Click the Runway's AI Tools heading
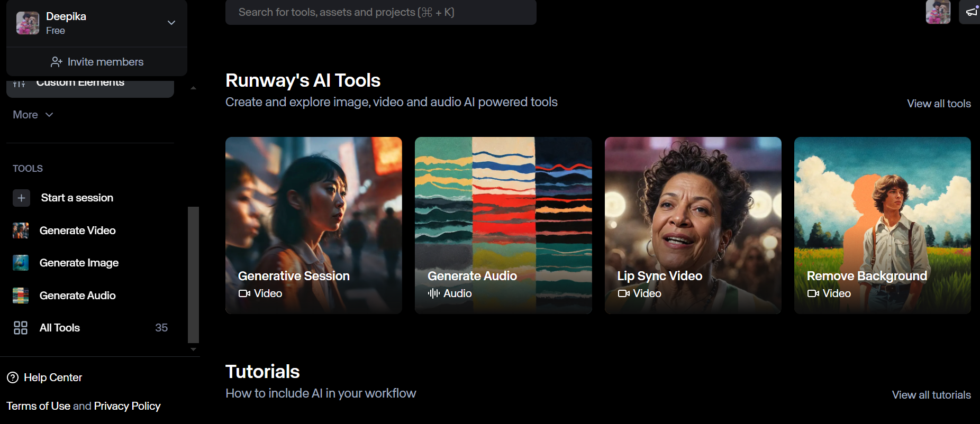The height and width of the screenshot is (424, 980). pyautogui.click(x=303, y=80)
